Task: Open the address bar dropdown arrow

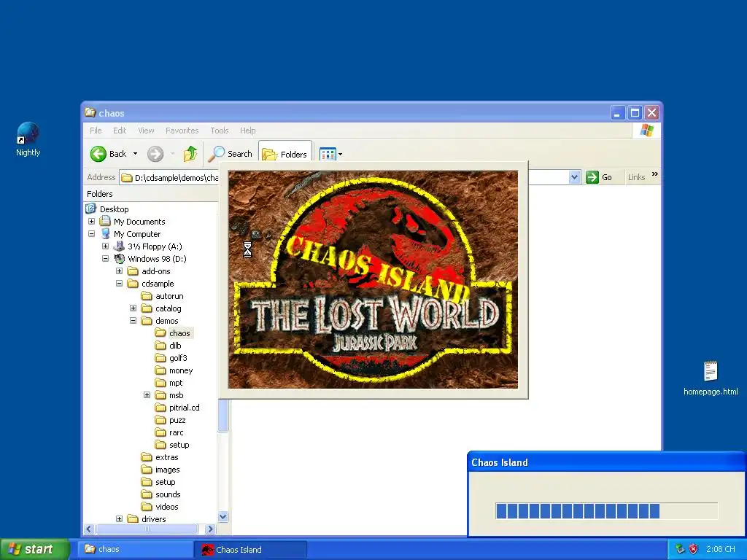Action: pyautogui.click(x=574, y=177)
